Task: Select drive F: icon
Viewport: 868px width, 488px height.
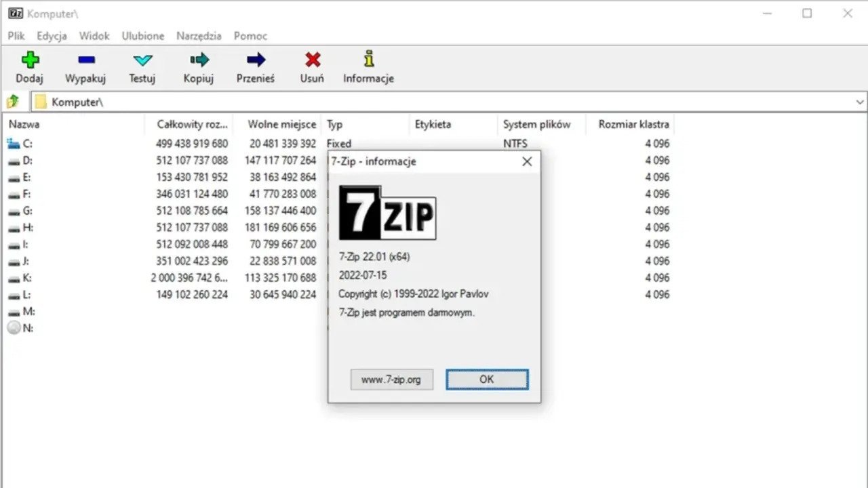Action: click(14, 194)
